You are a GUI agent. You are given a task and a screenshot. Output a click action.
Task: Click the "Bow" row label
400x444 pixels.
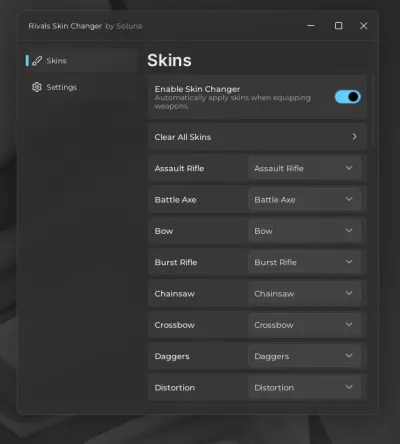tap(164, 231)
